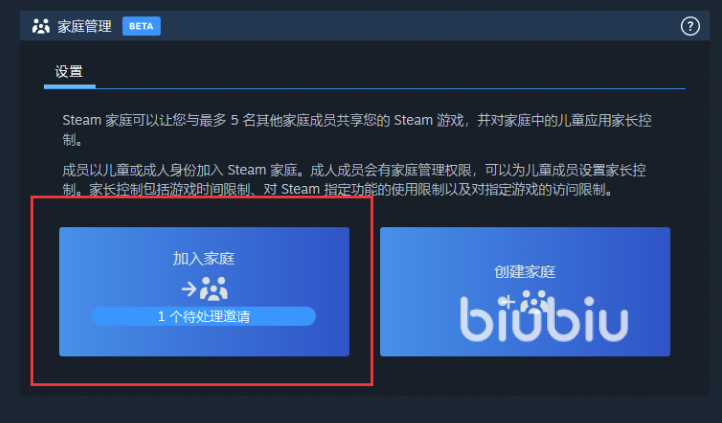Click the blue divider line right of 设置 tab
This screenshot has width=722, height=423.
click(390, 88)
